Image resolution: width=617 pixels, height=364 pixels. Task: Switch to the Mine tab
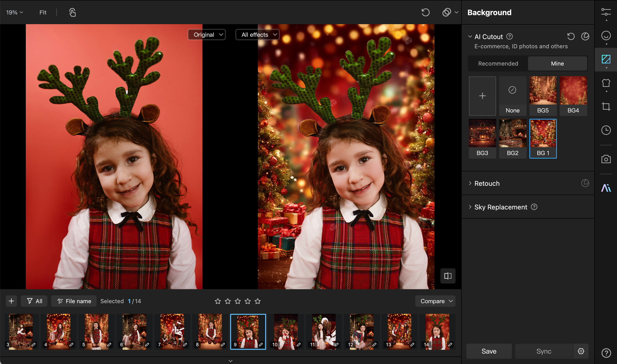(557, 63)
